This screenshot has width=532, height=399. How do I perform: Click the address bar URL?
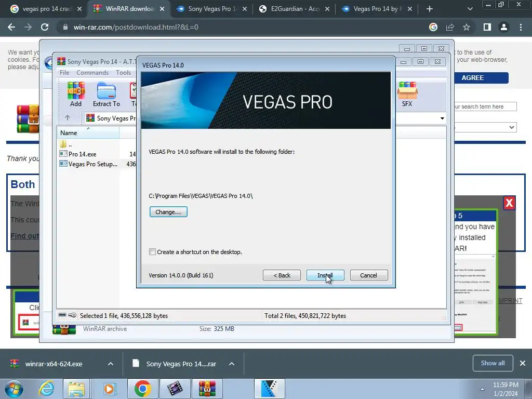pyautogui.click(x=136, y=27)
